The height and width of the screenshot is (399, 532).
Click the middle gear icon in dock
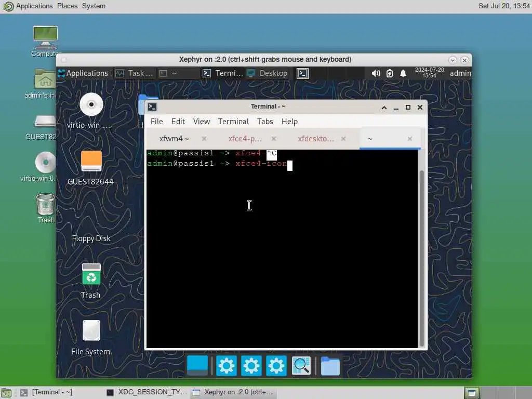251,366
